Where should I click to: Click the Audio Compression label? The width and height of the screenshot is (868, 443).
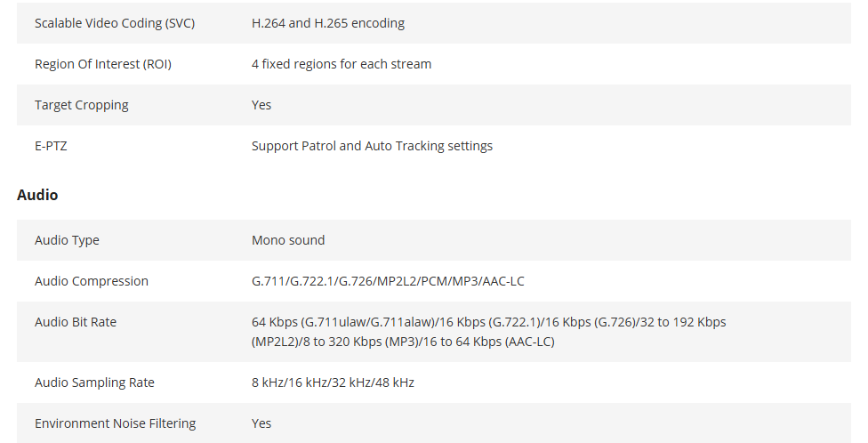(x=92, y=281)
